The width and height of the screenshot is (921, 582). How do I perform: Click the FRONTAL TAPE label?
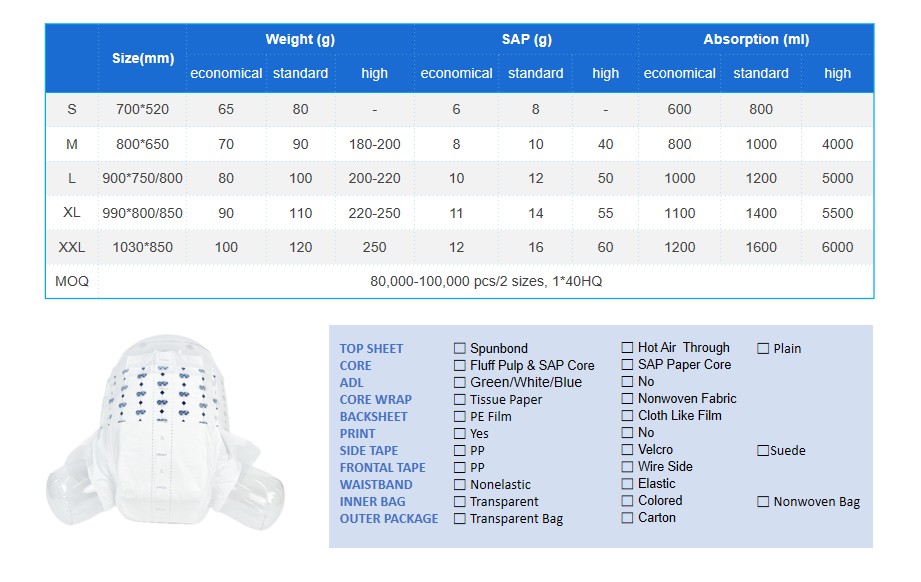(x=382, y=468)
